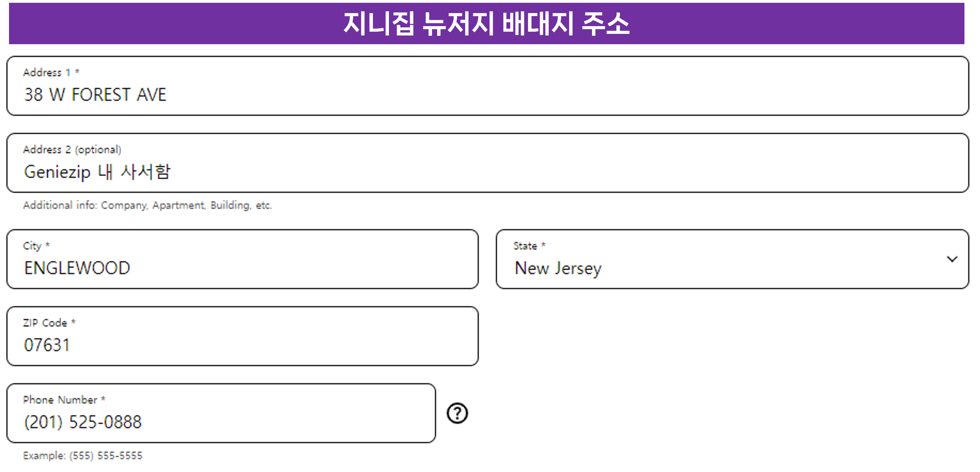Click the "Additional info: Company, Apartment, Building, etc." hint
980x472 pixels.
point(148,205)
